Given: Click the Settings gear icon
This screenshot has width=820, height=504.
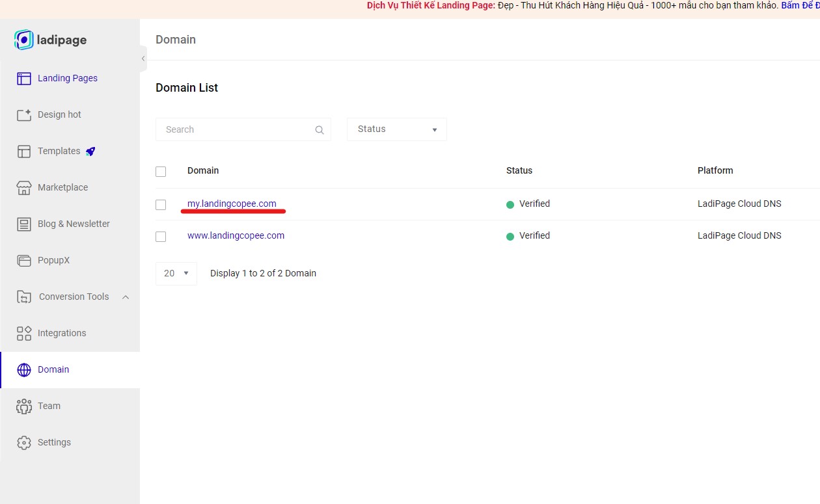Looking at the screenshot, I should pyautogui.click(x=24, y=443).
